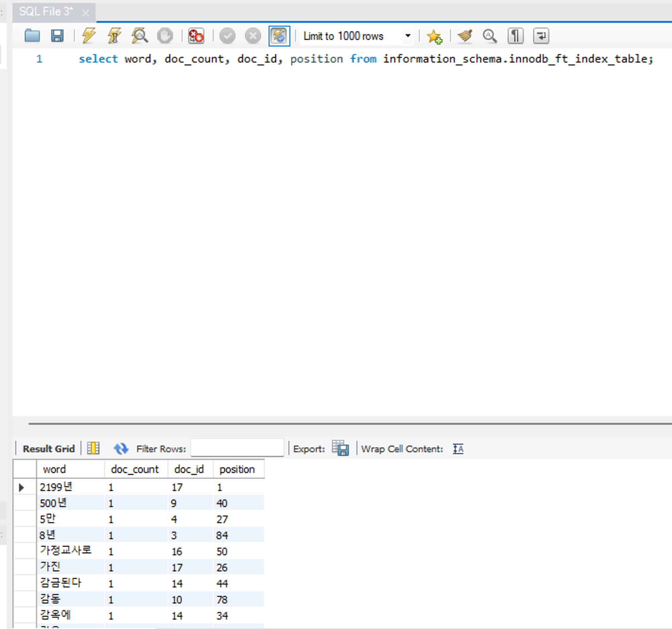Click the stop execution hand icon
The image size is (672, 629).
165,36
